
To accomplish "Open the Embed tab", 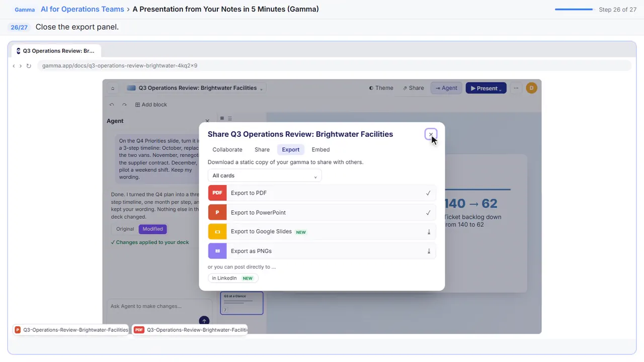I will point(320,149).
